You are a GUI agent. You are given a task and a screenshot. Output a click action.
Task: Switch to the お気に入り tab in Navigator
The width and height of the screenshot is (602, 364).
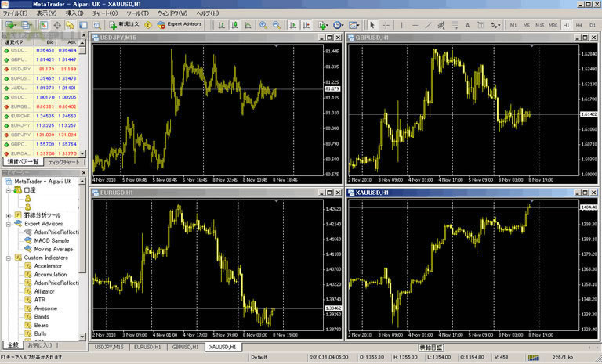(39, 345)
